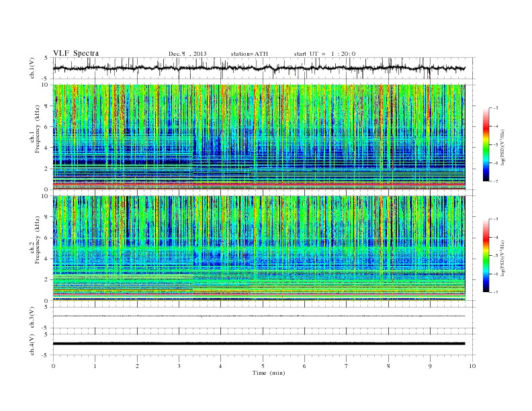Click time axis tick label "1"
The width and height of the screenshot is (532, 411).
coord(95,366)
